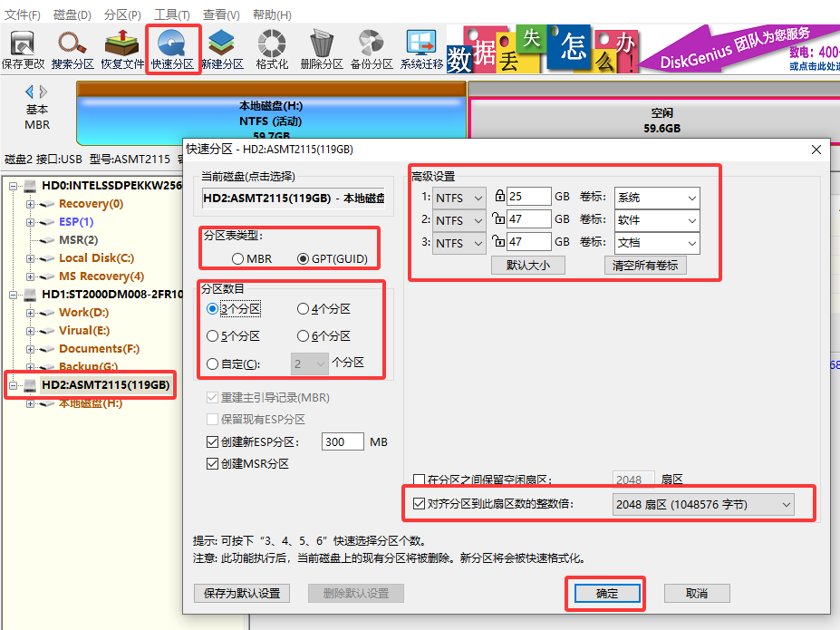Go to next disk with right arrow
The height and width of the screenshot is (630, 840).
(43, 92)
